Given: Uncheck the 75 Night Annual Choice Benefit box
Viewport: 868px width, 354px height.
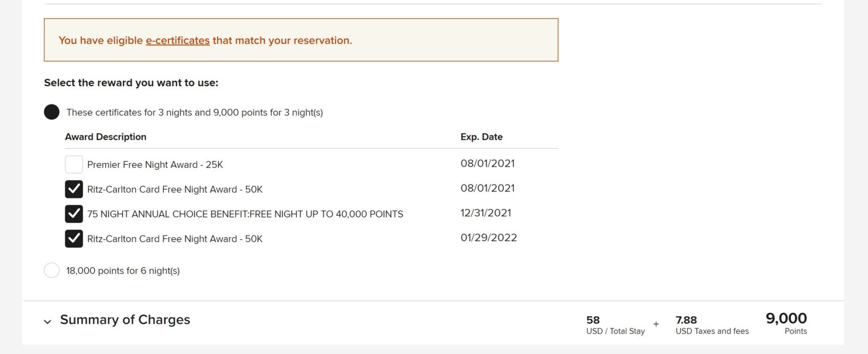Looking at the screenshot, I should [x=74, y=214].
